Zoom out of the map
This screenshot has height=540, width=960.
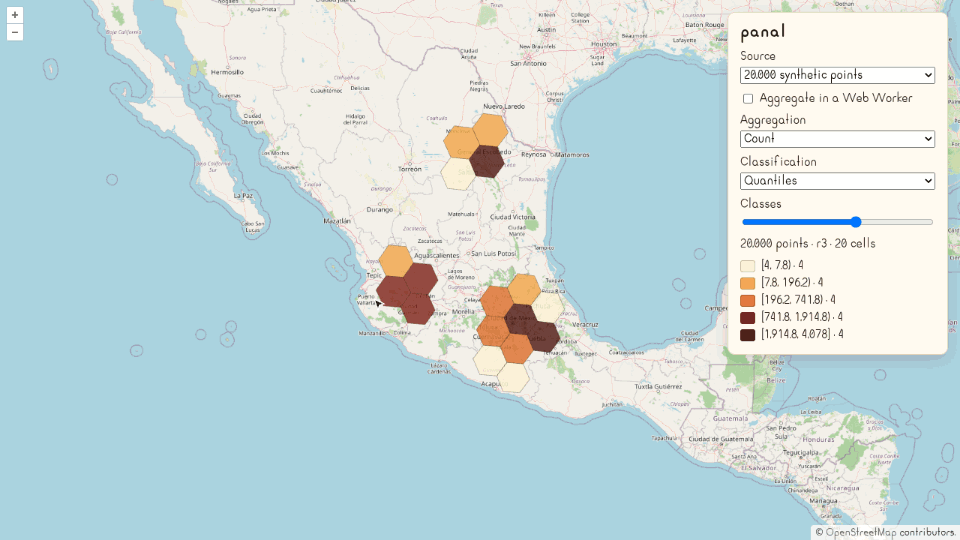[15, 32]
